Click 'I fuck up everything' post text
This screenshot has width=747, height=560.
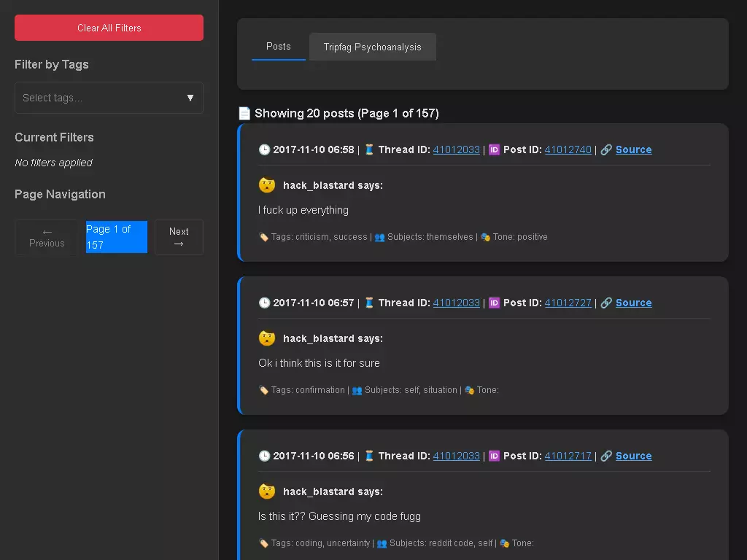(303, 210)
